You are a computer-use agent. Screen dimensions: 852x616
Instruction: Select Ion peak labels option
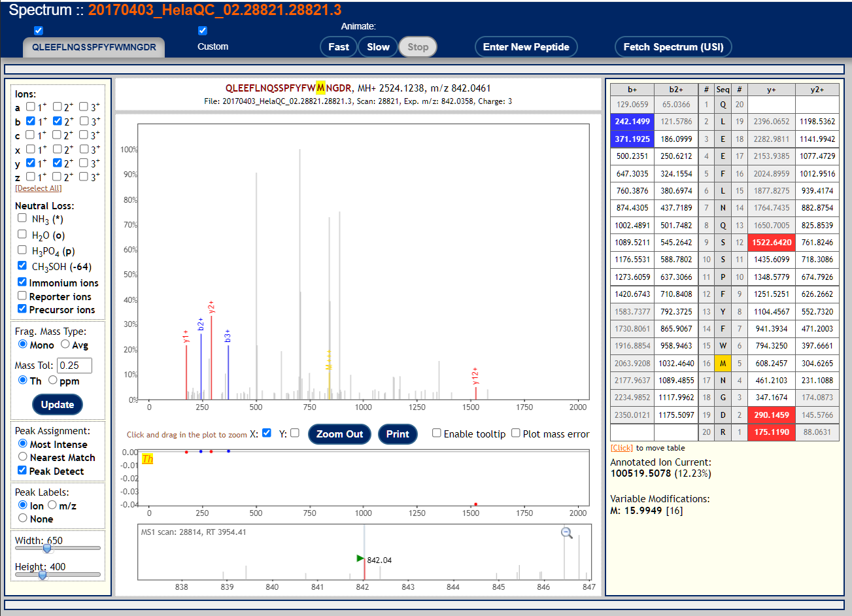tap(23, 505)
